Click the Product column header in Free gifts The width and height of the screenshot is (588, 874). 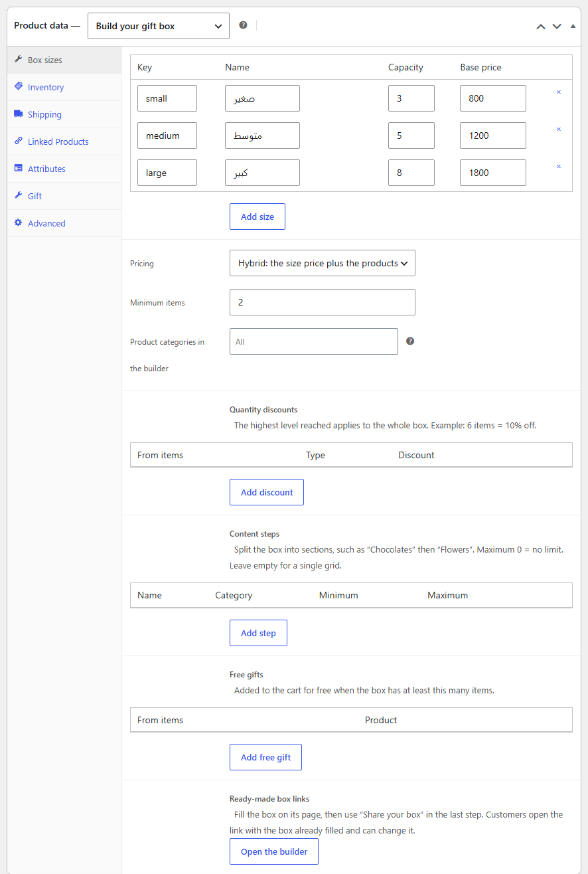click(381, 720)
